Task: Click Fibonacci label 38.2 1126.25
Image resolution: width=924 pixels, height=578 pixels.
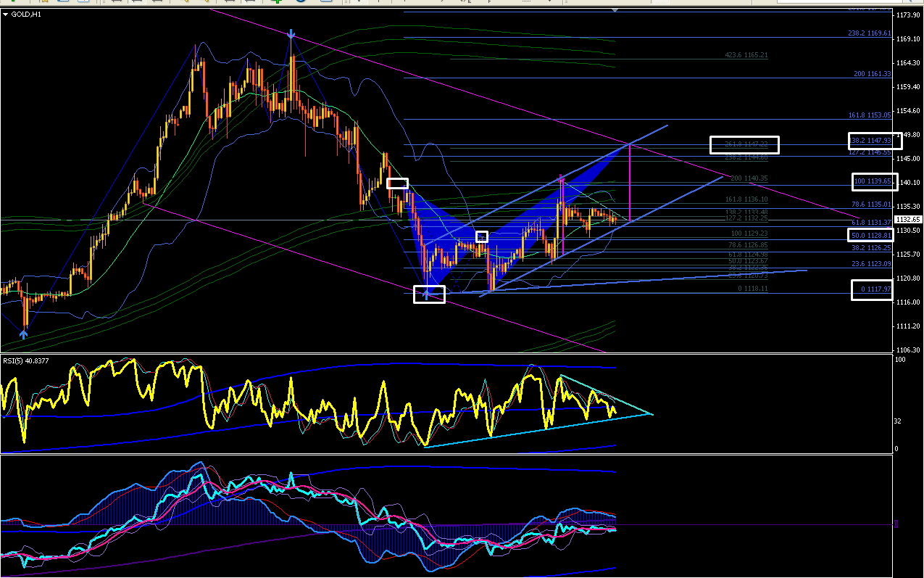Action: click(871, 247)
